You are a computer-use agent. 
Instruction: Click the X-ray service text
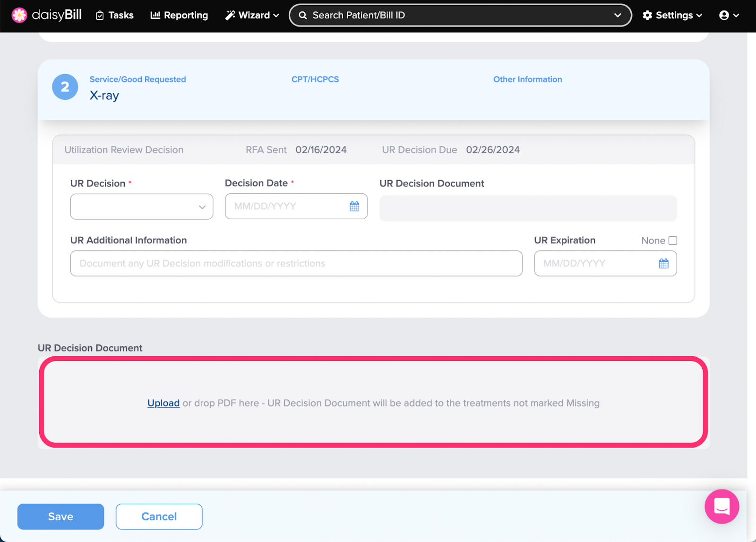tap(104, 95)
